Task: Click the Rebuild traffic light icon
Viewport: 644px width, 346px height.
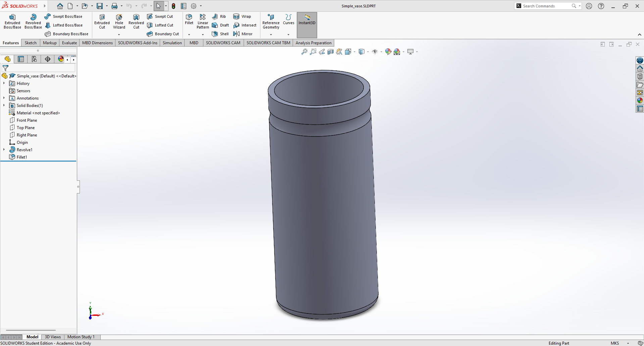Action: coord(174,6)
